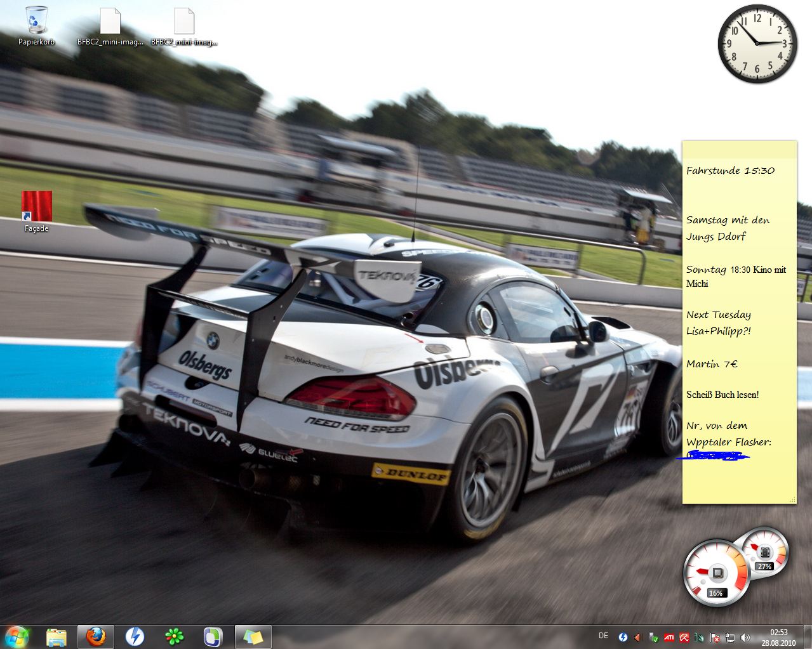
Task: Click the "Jungs Ddorf" note line
Action: pos(716,236)
